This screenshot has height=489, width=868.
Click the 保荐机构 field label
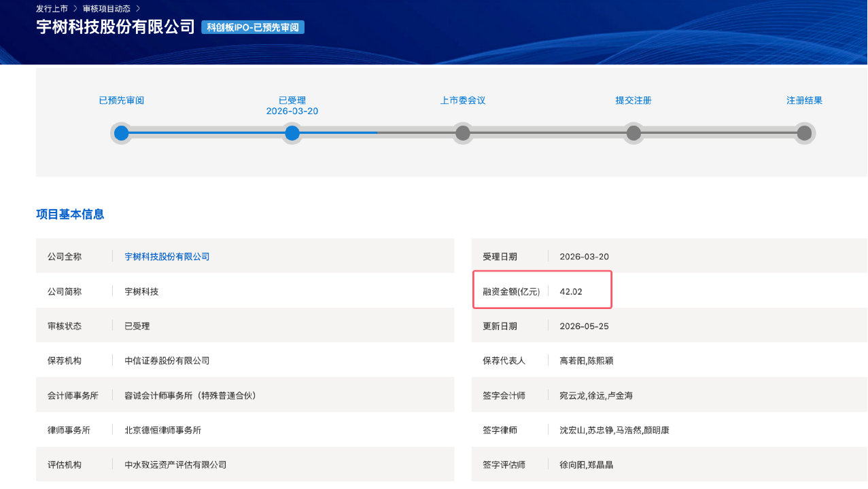pos(65,361)
